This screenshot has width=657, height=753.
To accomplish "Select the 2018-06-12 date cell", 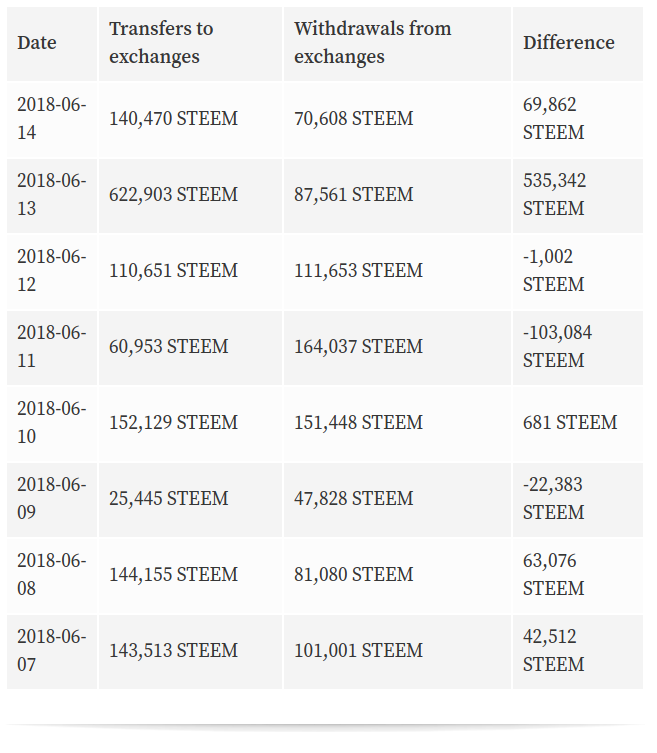I will (x=52, y=271).
